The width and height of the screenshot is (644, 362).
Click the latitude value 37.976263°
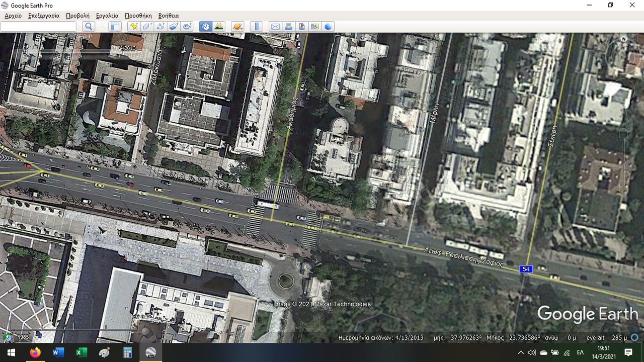tap(466, 337)
